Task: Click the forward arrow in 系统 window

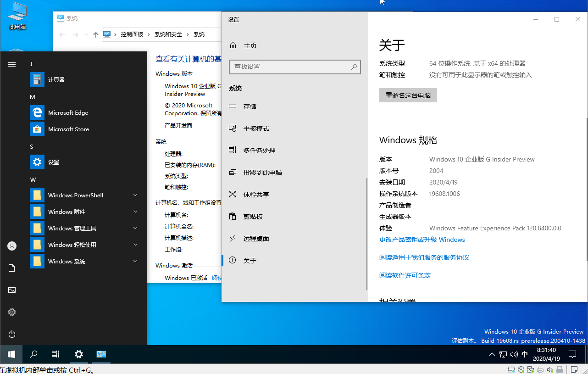Action: pos(75,35)
